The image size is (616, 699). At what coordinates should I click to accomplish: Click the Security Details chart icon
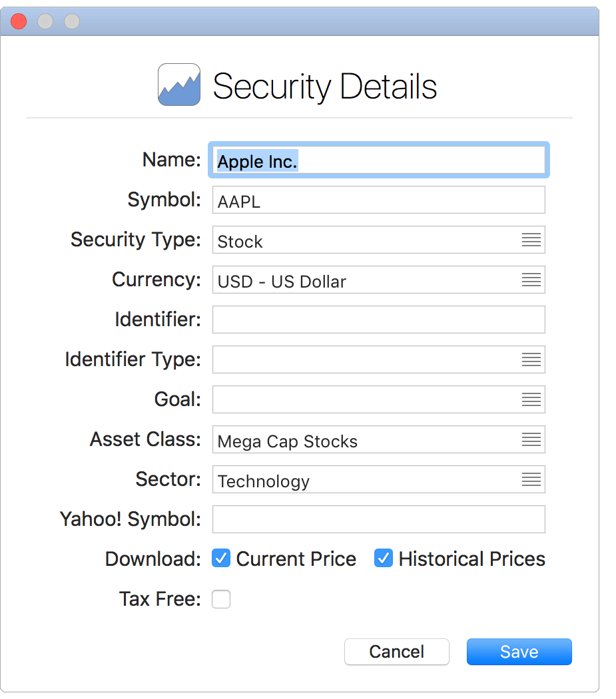pyautogui.click(x=178, y=85)
